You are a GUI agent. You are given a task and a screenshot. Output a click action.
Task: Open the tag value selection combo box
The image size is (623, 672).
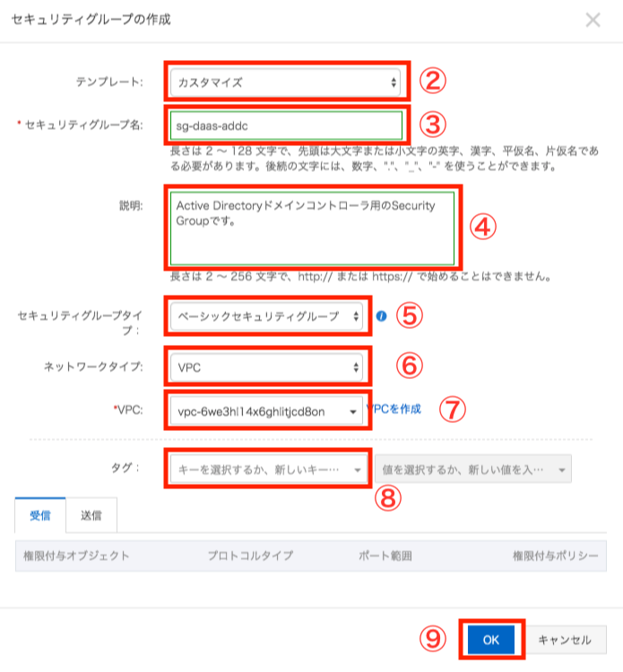click(x=473, y=470)
